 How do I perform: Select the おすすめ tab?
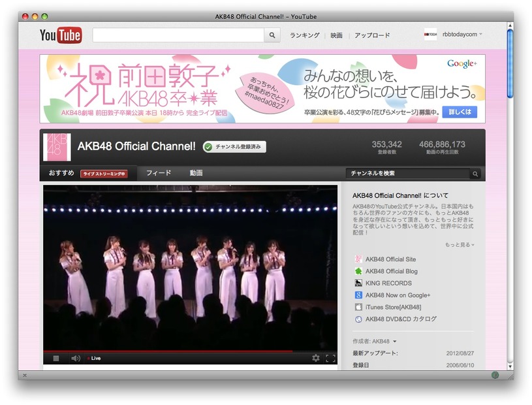click(61, 173)
